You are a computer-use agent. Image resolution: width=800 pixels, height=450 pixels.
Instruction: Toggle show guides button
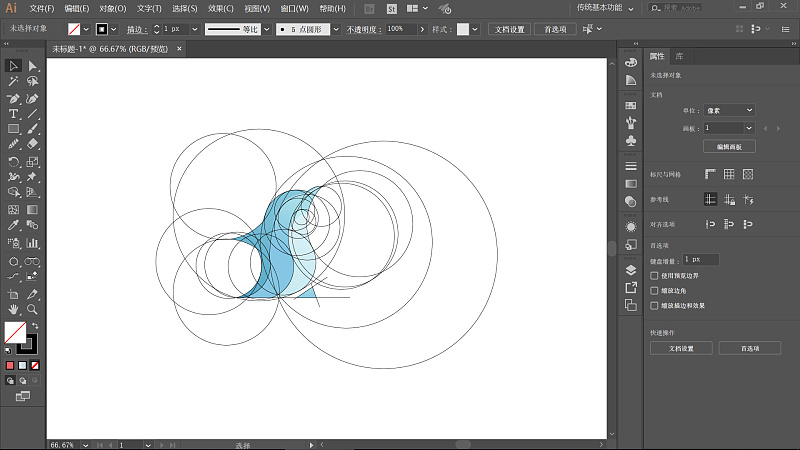710,199
